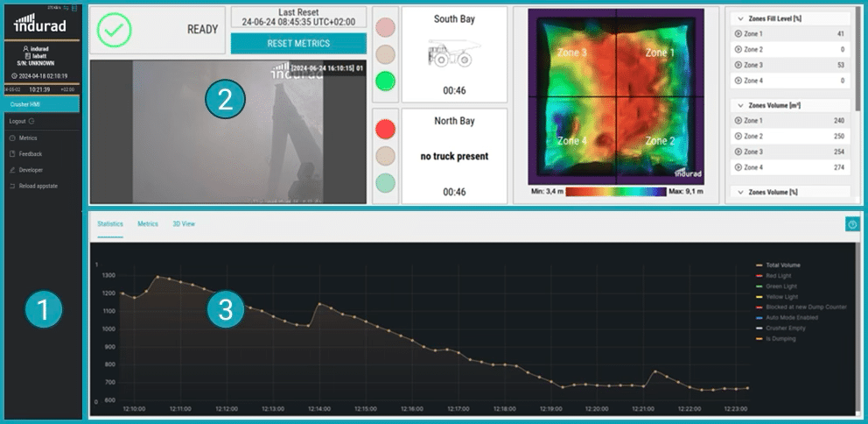Click the teal help button above the chart
This screenshot has height=424, width=868.
tap(852, 224)
